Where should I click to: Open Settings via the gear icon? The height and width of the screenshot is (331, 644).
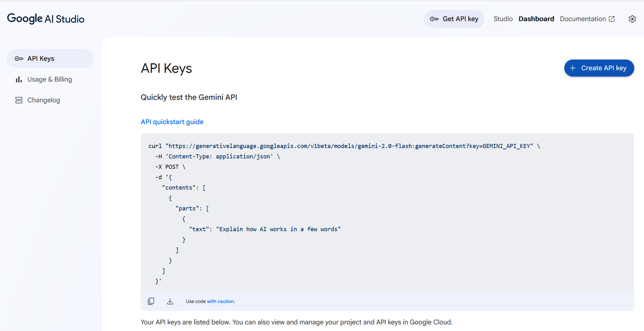[633, 19]
